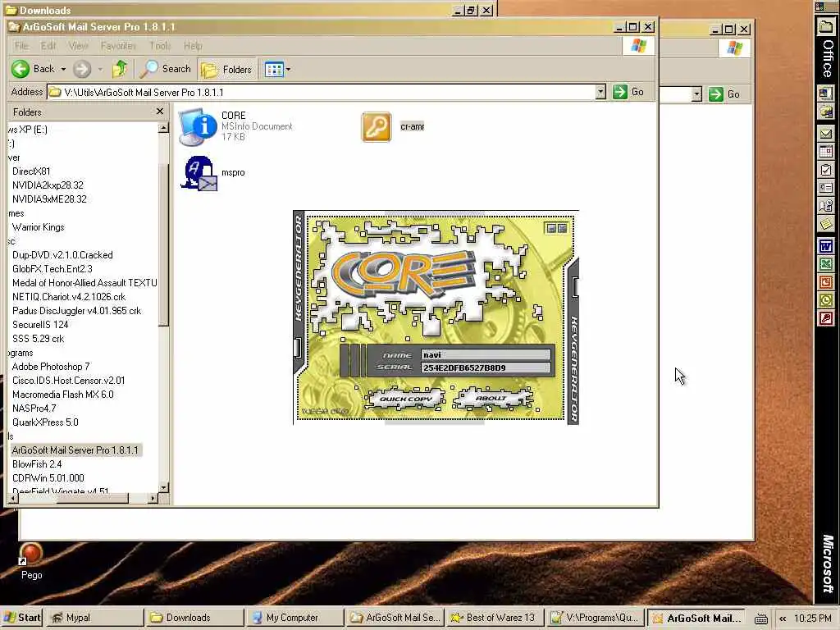Select DirectX81 in the folder tree
This screenshot has width=840, height=630.
click(x=31, y=171)
